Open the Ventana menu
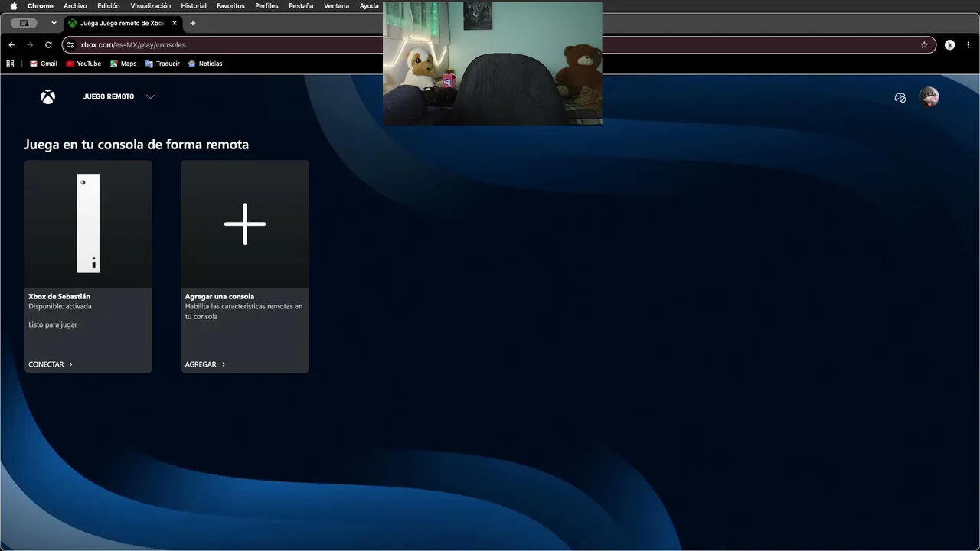Screen dimensions: 980x551 click(x=336, y=6)
